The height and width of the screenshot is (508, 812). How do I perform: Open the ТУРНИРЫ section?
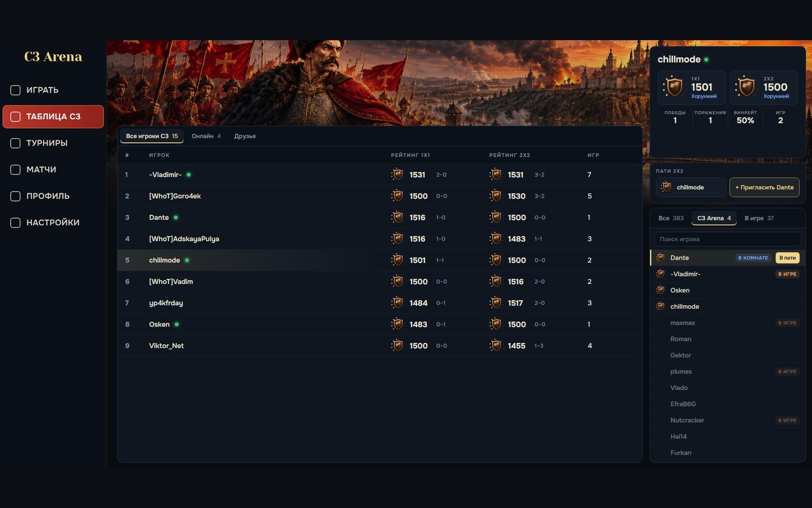click(x=53, y=143)
